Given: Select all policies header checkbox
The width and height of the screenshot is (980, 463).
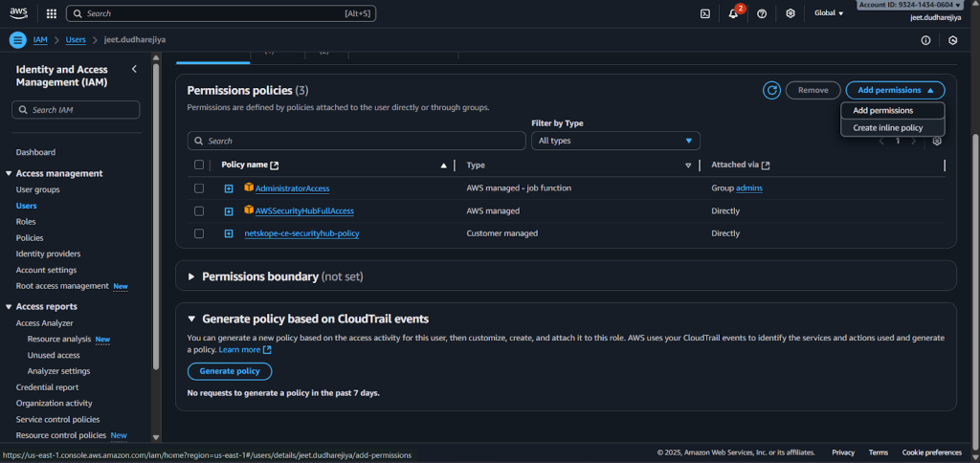Looking at the screenshot, I should pyautogui.click(x=199, y=165).
